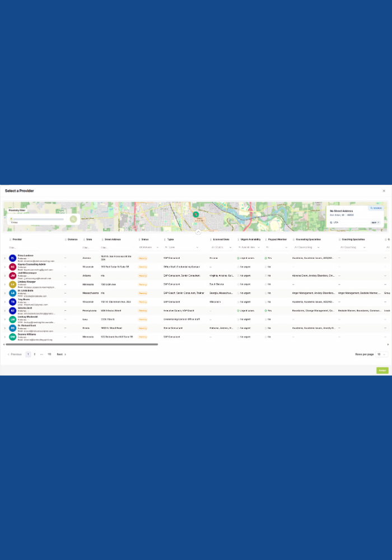Go to page 2 in pagination
The height and width of the screenshot is (560, 392).
coord(35,354)
